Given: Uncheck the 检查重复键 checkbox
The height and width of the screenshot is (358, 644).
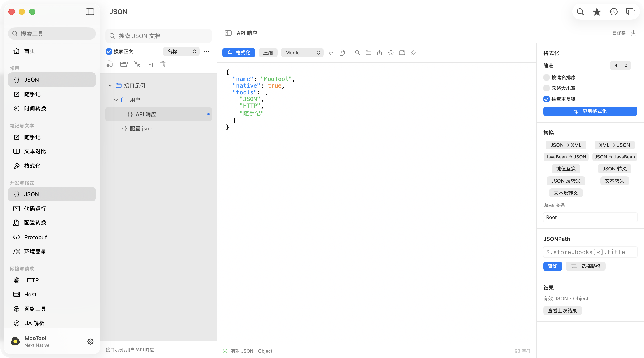Looking at the screenshot, I should (x=547, y=99).
